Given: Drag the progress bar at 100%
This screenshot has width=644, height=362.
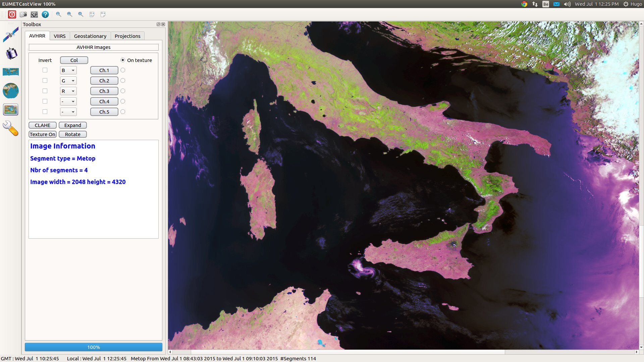Looking at the screenshot, I should [x=93, y=347].
